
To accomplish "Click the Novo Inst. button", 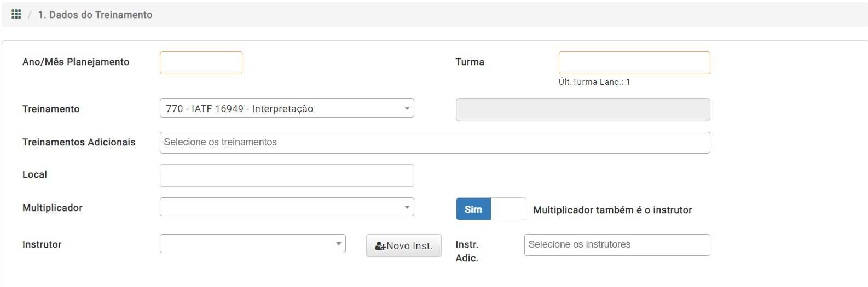I will pos(404,246).
